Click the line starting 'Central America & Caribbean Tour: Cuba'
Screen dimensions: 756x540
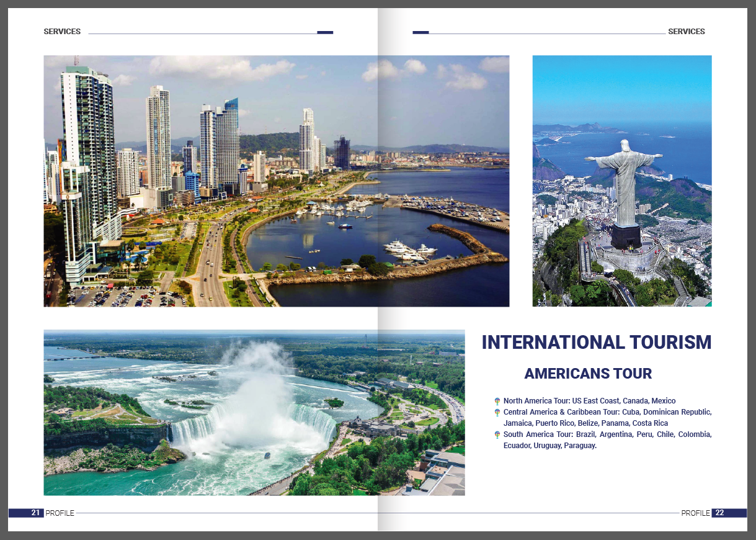click(608, 412)
